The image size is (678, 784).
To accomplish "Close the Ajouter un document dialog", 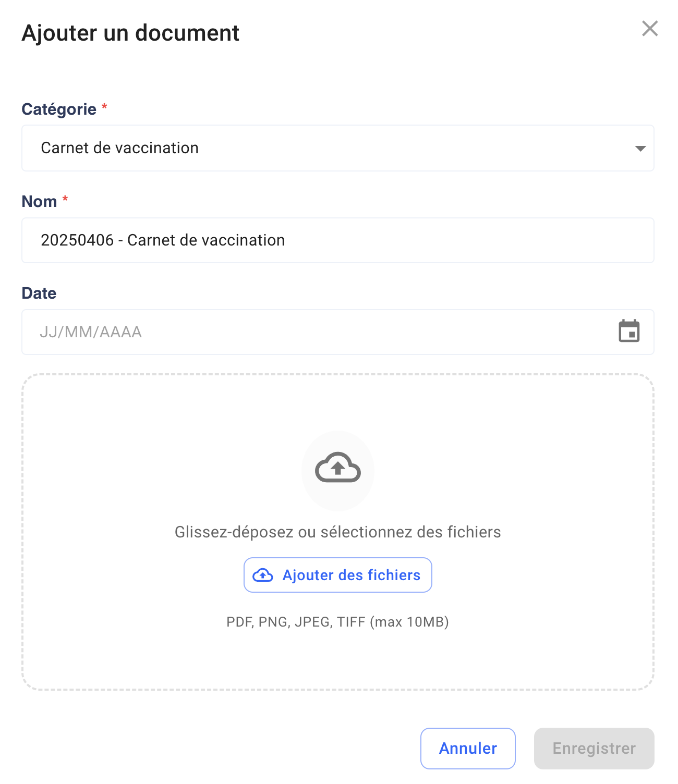I will tap(650, 29).
